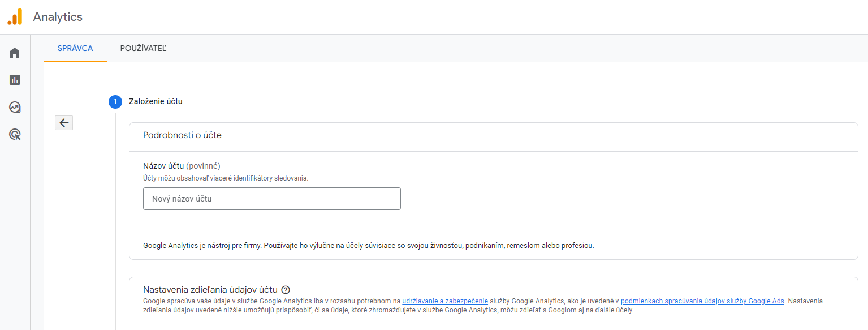Switch to the POUŽÍVATEĽ tab
This screenshot has width=868, height=330.
(x=143, y=48)
